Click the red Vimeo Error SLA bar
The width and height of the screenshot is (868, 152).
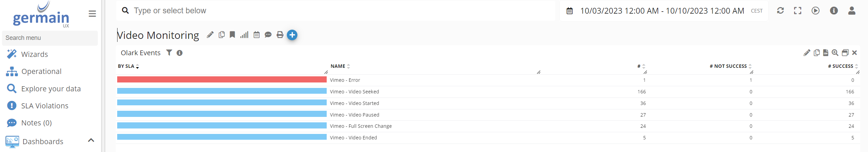tap(222, 80)
